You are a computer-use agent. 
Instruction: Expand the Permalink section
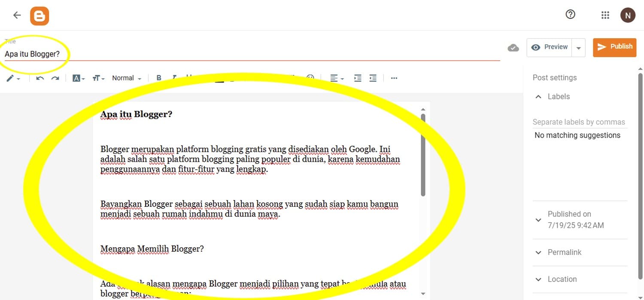click(538, 252)
